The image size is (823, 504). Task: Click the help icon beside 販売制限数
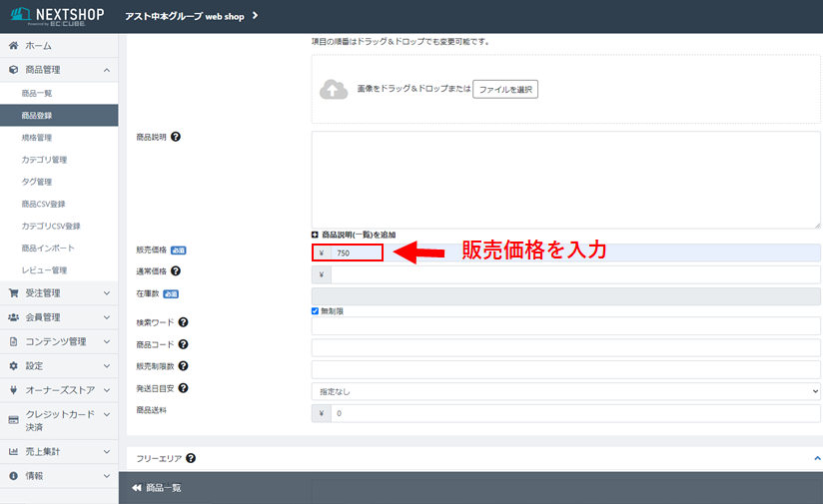(x=183, y=366)
